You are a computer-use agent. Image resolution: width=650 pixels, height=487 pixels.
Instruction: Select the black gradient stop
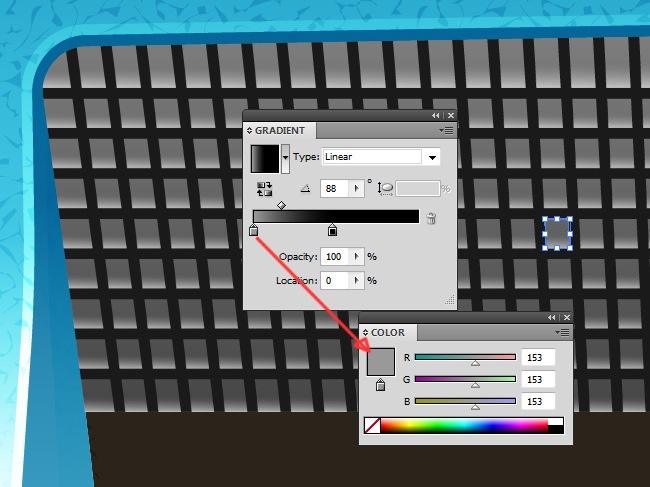[332, 230]
